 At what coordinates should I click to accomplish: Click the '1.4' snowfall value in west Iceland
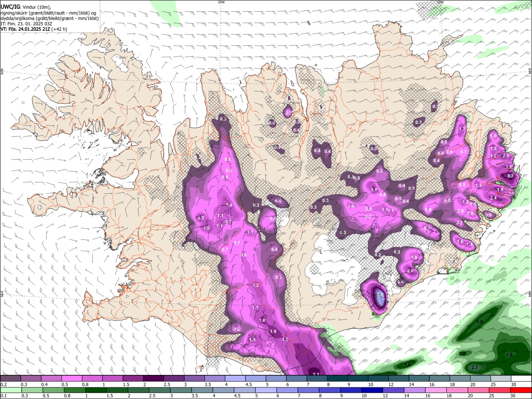tap(229, 205)
